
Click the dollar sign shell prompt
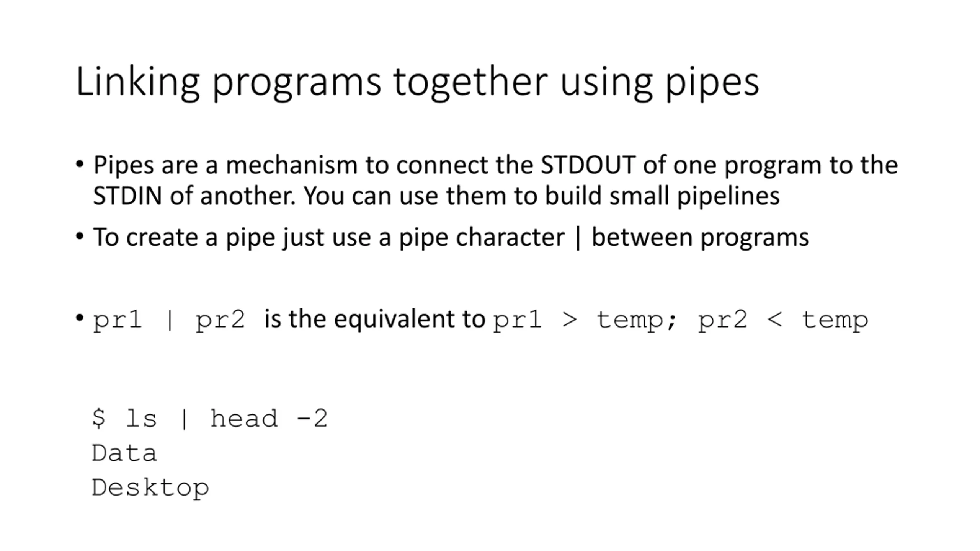tap(99, 418)
